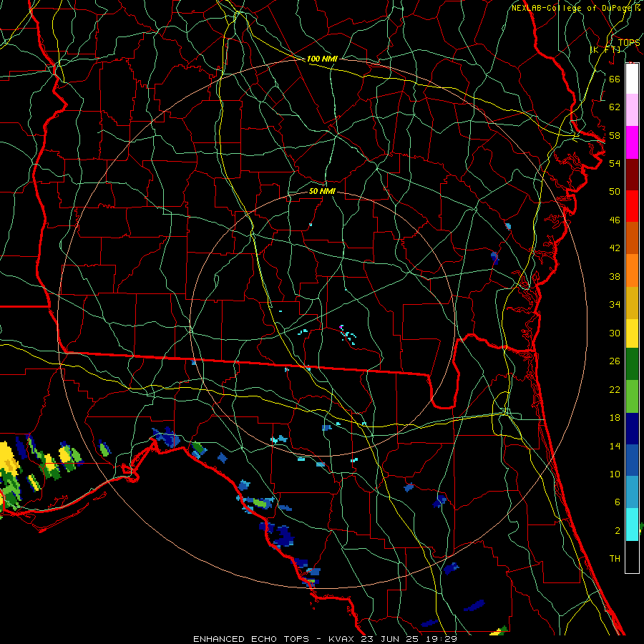
Task: Click the 10 value on the legend
Action: point(615,474)
